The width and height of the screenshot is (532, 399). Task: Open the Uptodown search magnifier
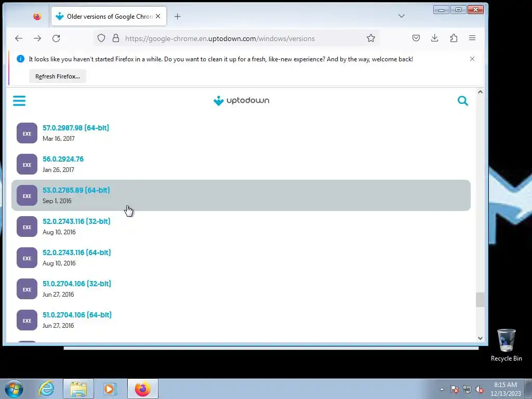click(x=463, y=101)
